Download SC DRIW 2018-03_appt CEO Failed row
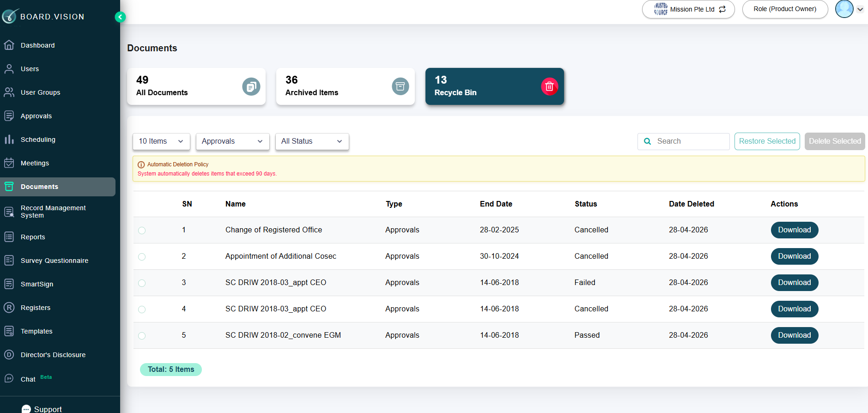The width and height of the screenshot is (868, 413). point(794,283)
